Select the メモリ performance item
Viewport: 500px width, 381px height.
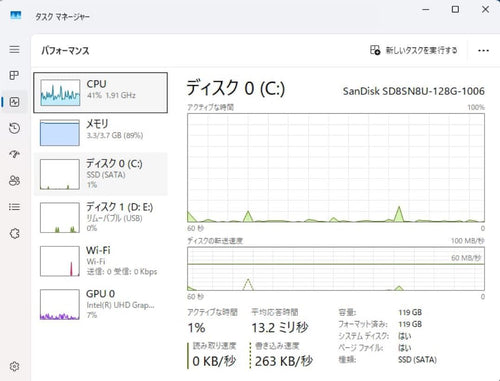100,133
